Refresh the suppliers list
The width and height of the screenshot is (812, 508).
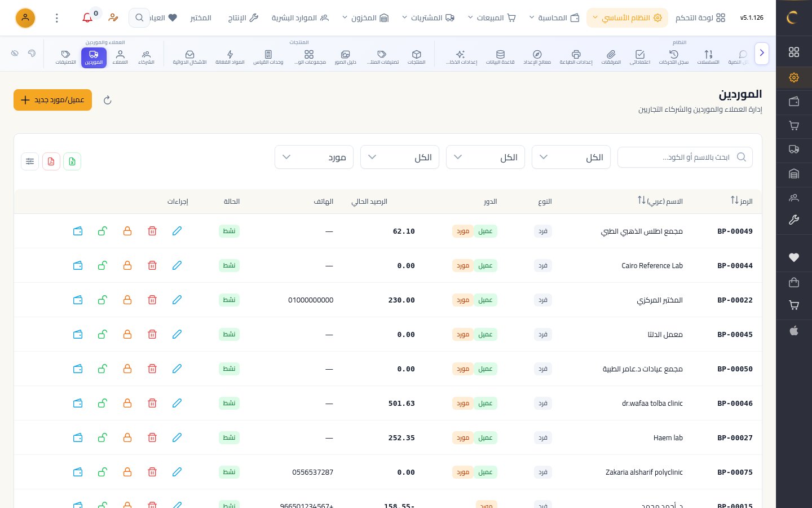pyautogui.click(x=108, y=100)
